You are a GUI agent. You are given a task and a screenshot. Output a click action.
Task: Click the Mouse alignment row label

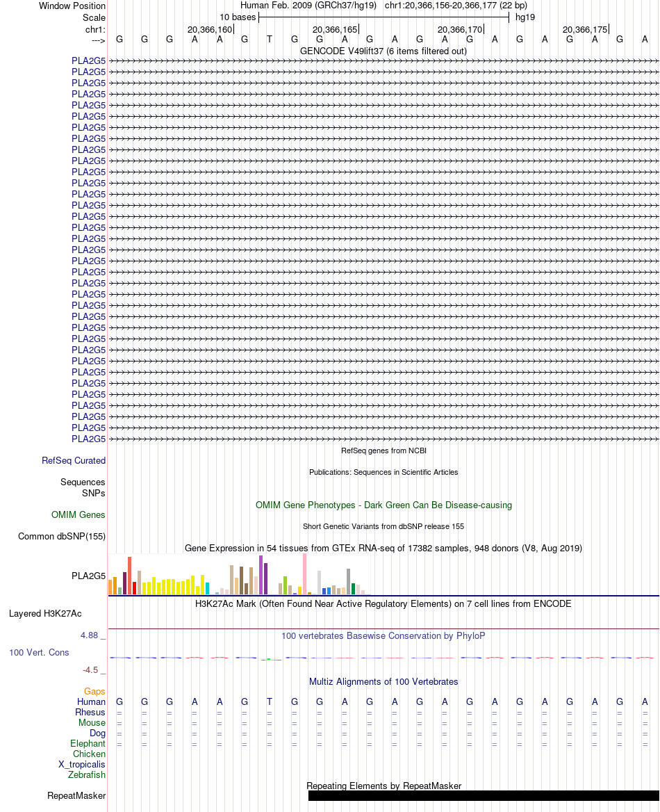pos(92,722)
